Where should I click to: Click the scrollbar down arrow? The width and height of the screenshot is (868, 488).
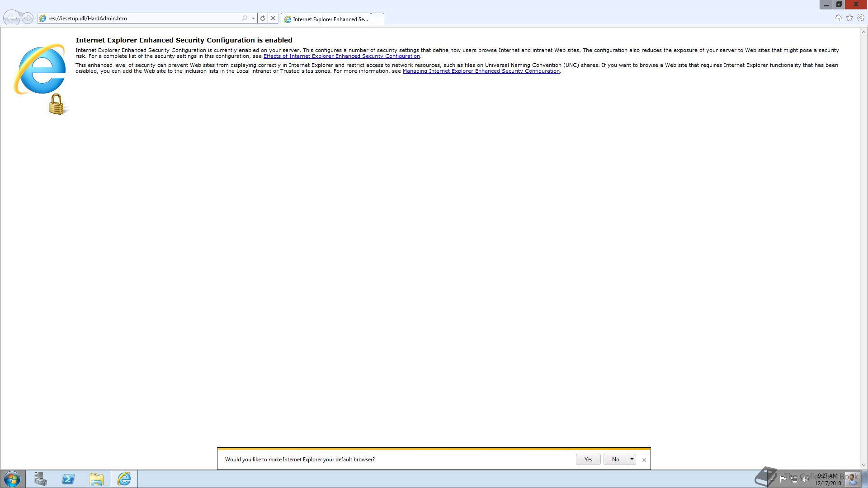(863, 465)
